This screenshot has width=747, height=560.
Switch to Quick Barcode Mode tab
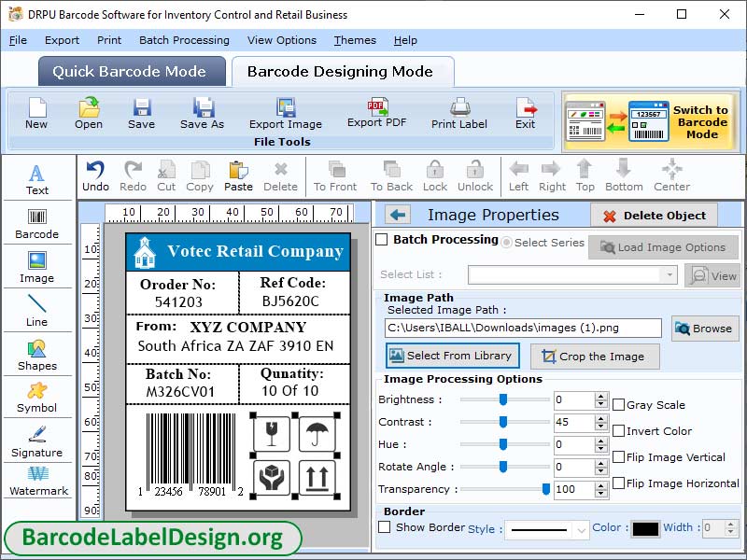[x=131, y=71]
